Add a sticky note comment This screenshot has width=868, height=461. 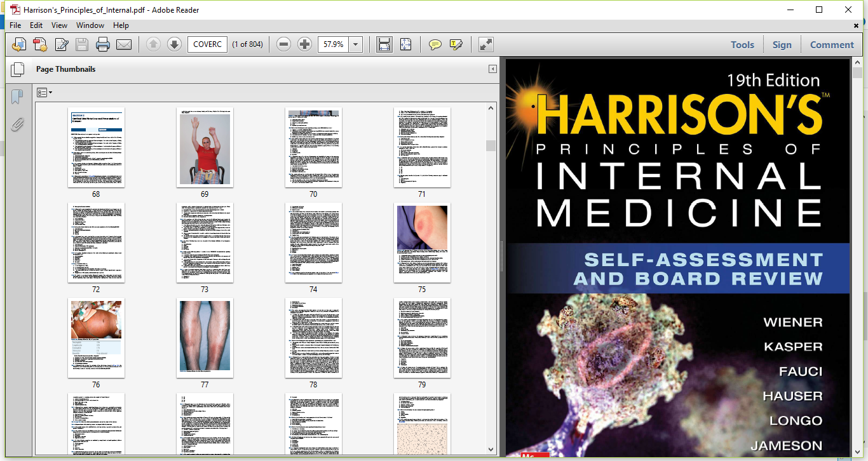(x=435, y=44)
